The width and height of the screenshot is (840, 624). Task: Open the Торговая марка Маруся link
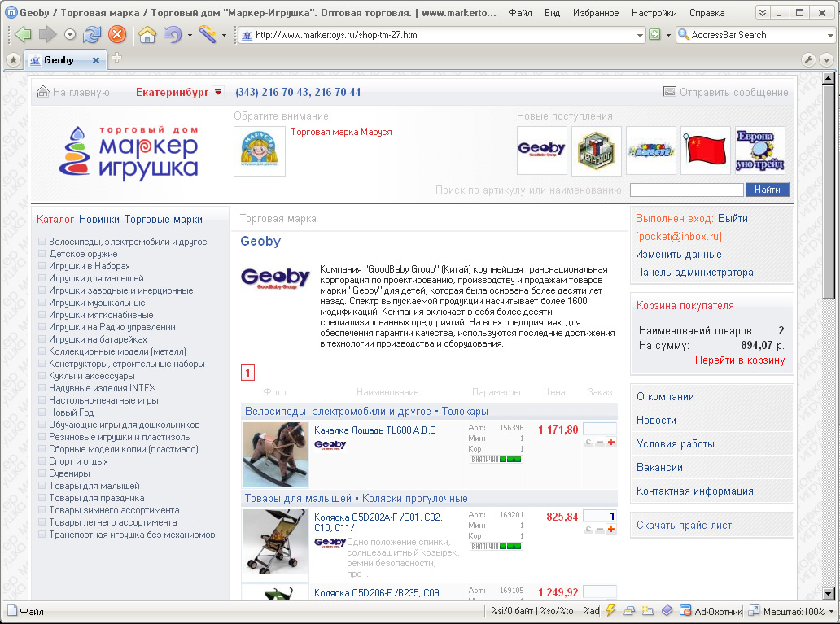(x=341, y=132)
